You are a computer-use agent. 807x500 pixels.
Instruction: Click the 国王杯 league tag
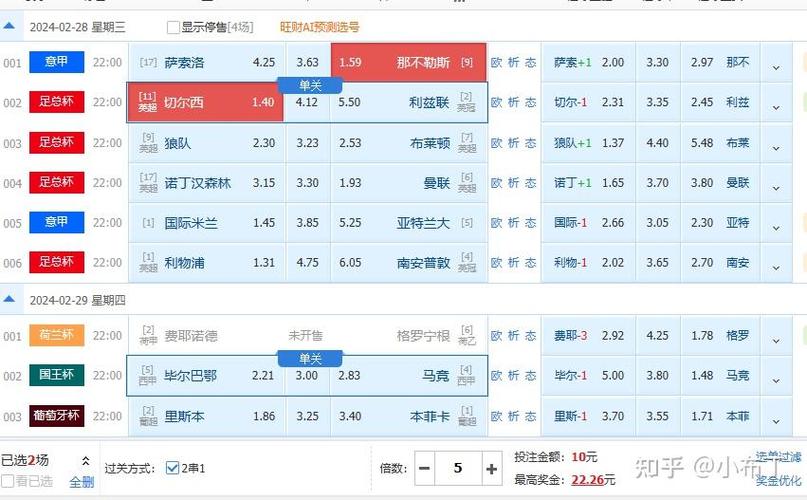[57, 375]
